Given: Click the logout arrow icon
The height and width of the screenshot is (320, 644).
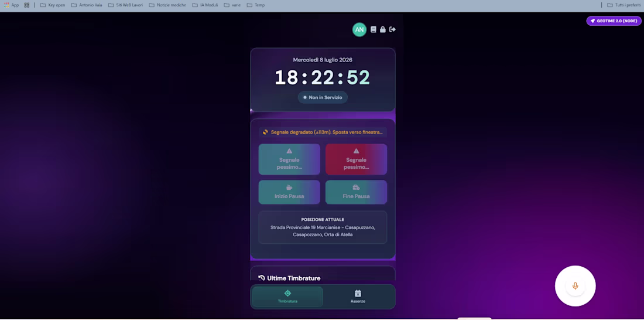Looking at the screenshot, I should pos(393,30).
